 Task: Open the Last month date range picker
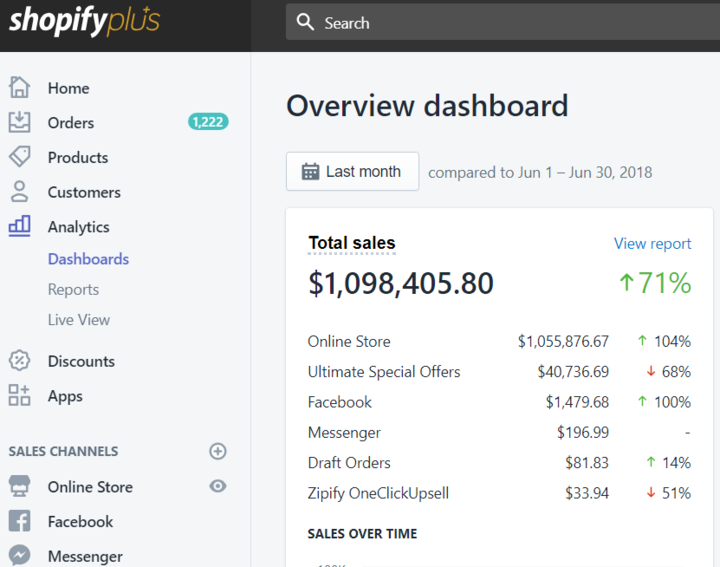(x=352, y=171)
